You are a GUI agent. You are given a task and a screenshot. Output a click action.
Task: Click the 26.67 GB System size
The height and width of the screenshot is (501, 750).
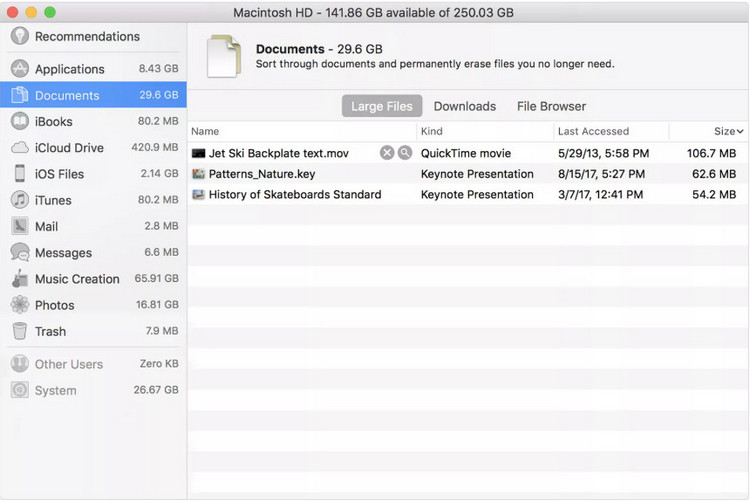click(156, 390)
